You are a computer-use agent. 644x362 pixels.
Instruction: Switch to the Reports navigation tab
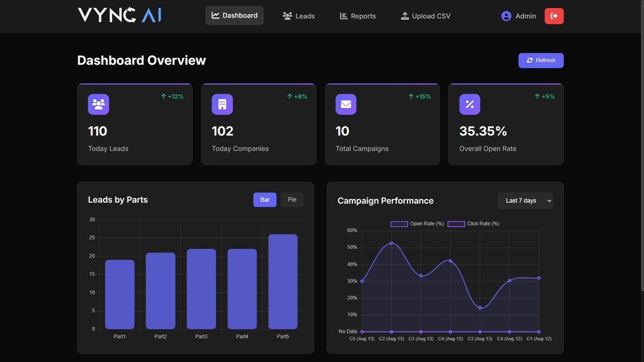(x=357, y=16)
